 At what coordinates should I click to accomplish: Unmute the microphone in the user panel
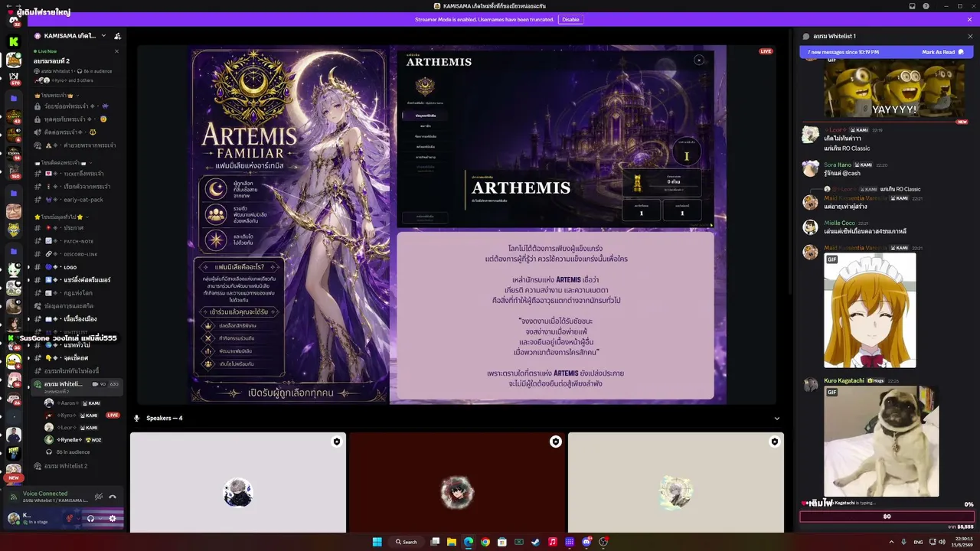[x=70, y=518]
